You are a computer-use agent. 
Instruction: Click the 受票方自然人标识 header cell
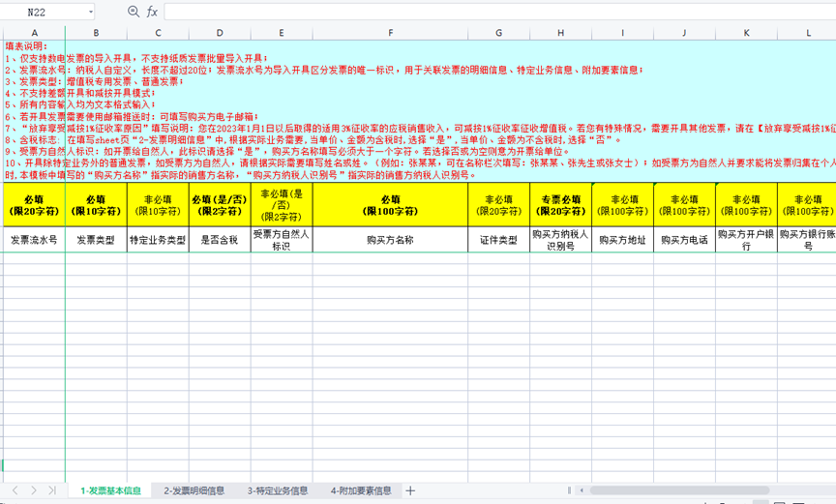click(x=282, y=240)
